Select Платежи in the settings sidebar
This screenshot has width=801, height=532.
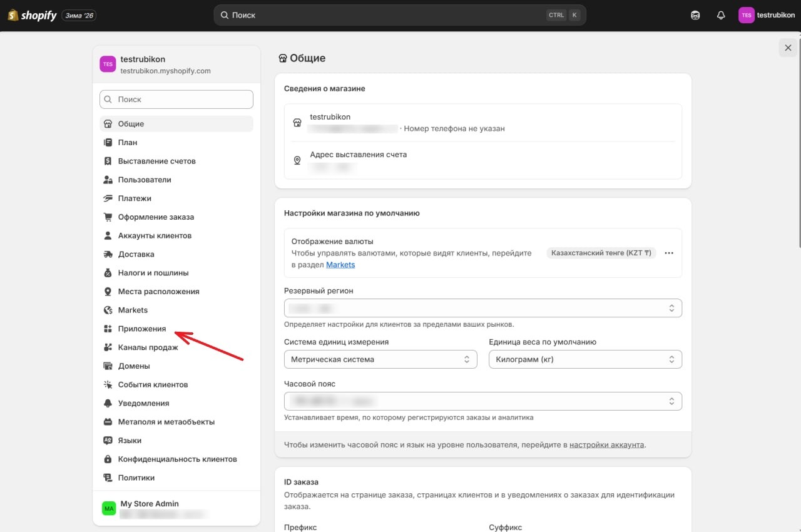[x=176, y=198]
